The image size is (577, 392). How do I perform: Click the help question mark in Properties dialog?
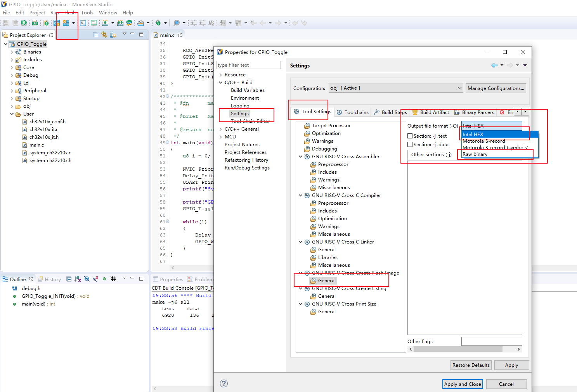(x=224, y=383)
